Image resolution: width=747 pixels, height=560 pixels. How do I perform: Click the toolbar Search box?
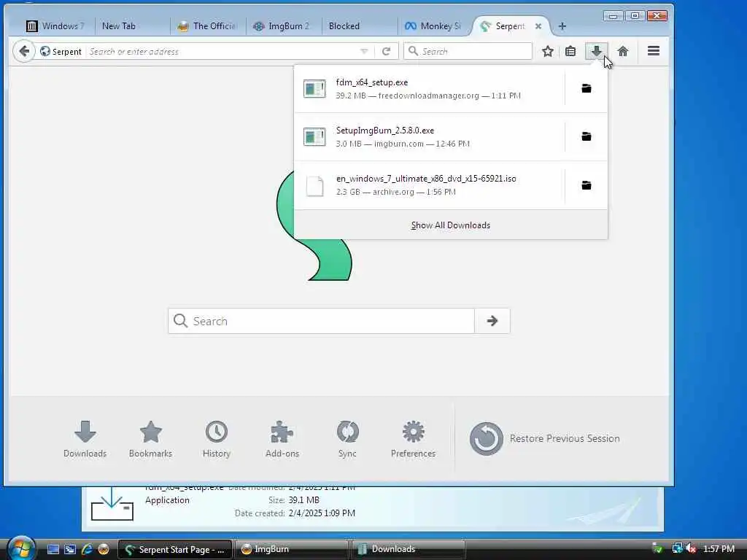tap(468, 51)
